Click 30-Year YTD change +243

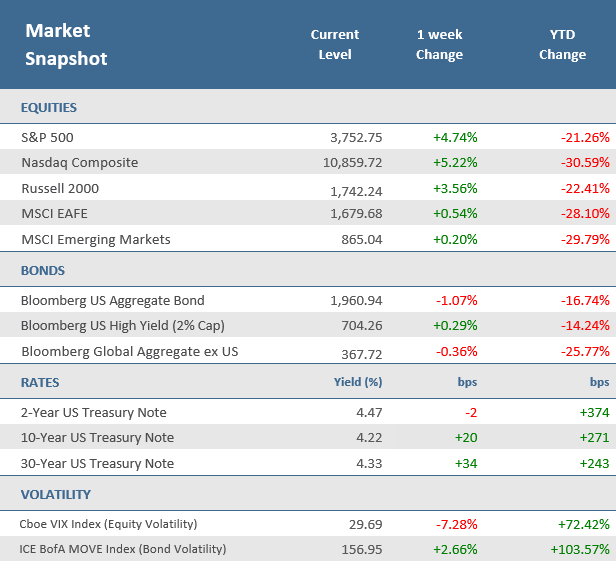tap(594, 464)
